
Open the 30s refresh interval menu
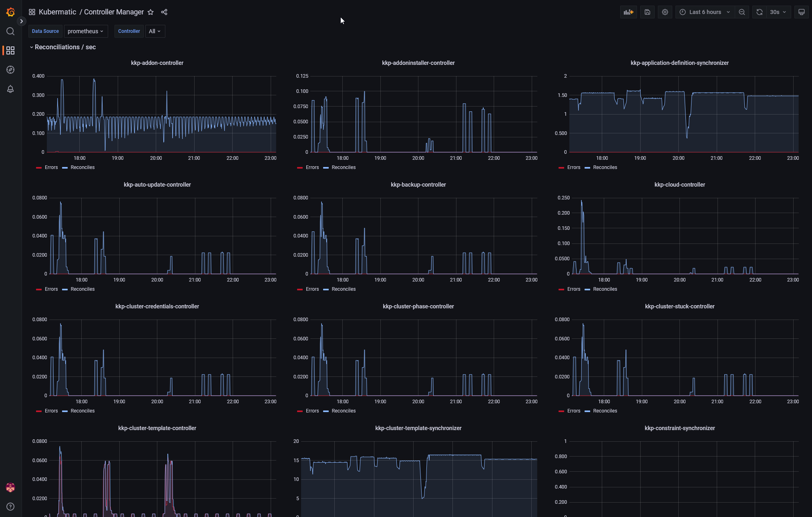point(778,12)
